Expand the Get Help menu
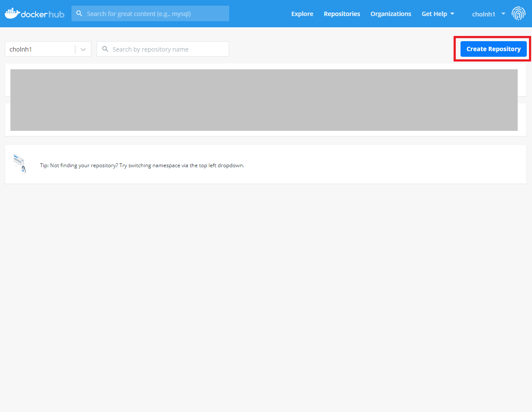 pos(438,14)
